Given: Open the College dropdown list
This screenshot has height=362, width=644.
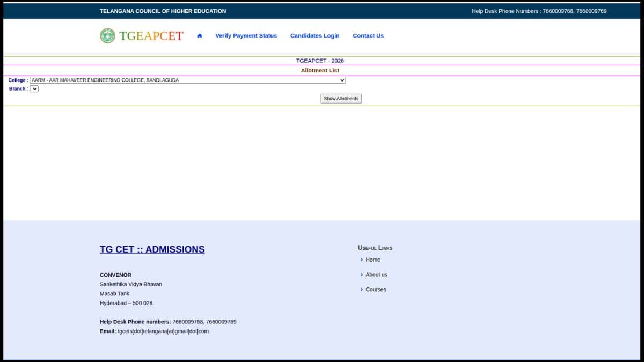Looking at the screenshot, I should [188, 80].
